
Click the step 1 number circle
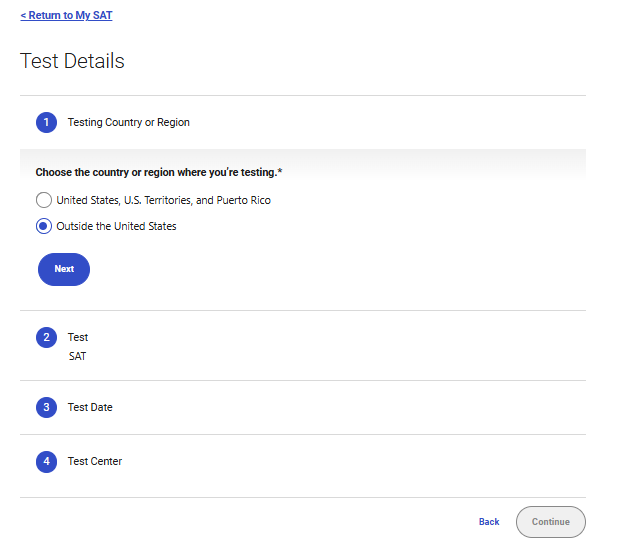(46, 122)
